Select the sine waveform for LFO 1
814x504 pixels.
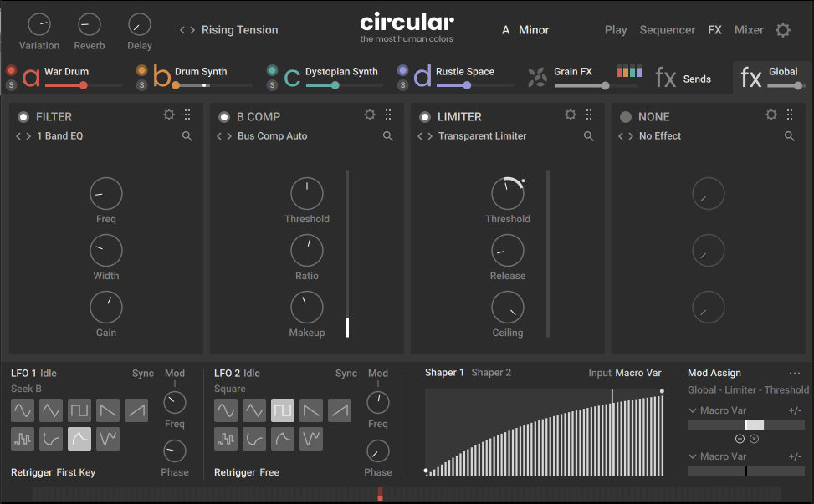(x=22, y=410)
